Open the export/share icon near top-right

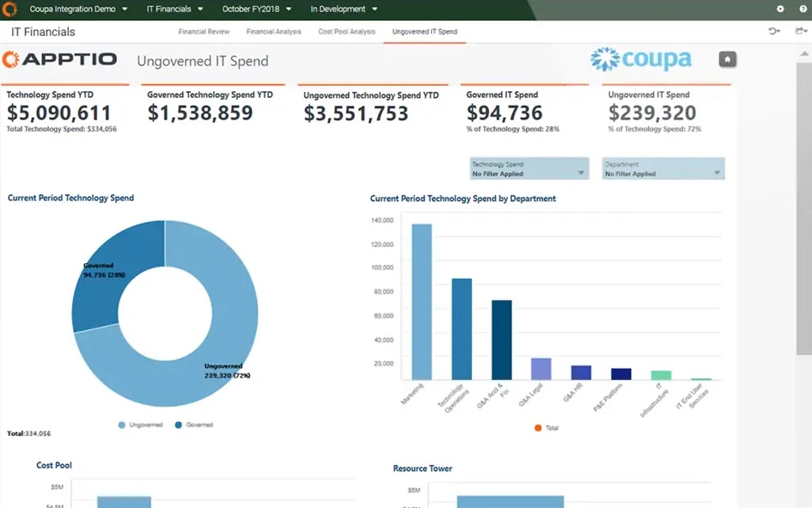[797, 30]
